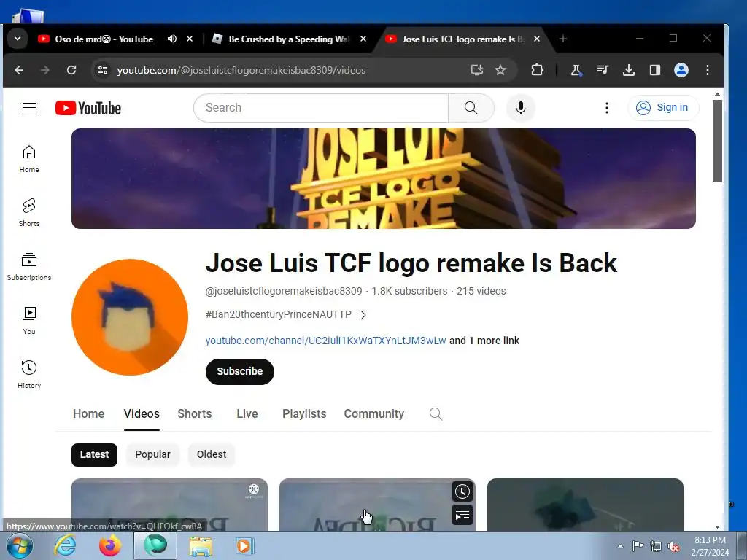The width and height of the screenshot is (747, 560).
Task: Reload the page
Action: pos(71,70)
